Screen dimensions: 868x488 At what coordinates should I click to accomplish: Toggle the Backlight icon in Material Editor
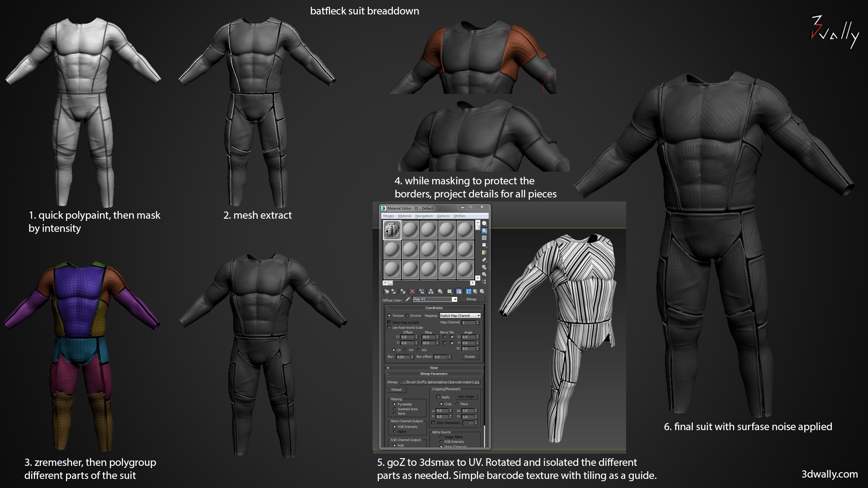click(x=484, y=231)
